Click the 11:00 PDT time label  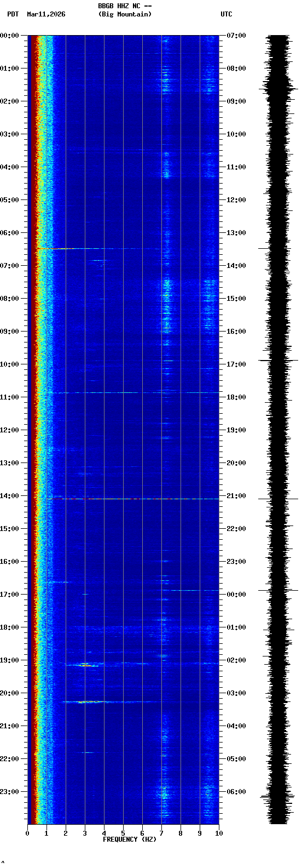coord(9,397)
